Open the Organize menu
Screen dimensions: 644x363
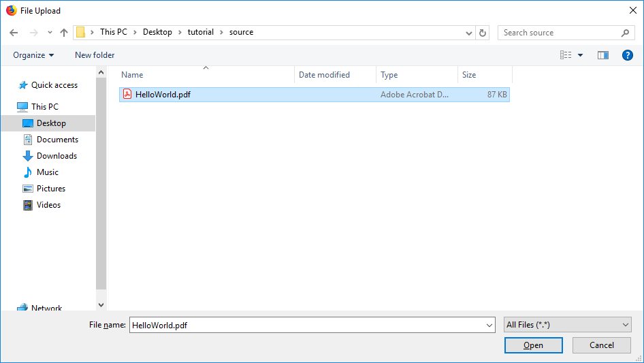(33, 55)
